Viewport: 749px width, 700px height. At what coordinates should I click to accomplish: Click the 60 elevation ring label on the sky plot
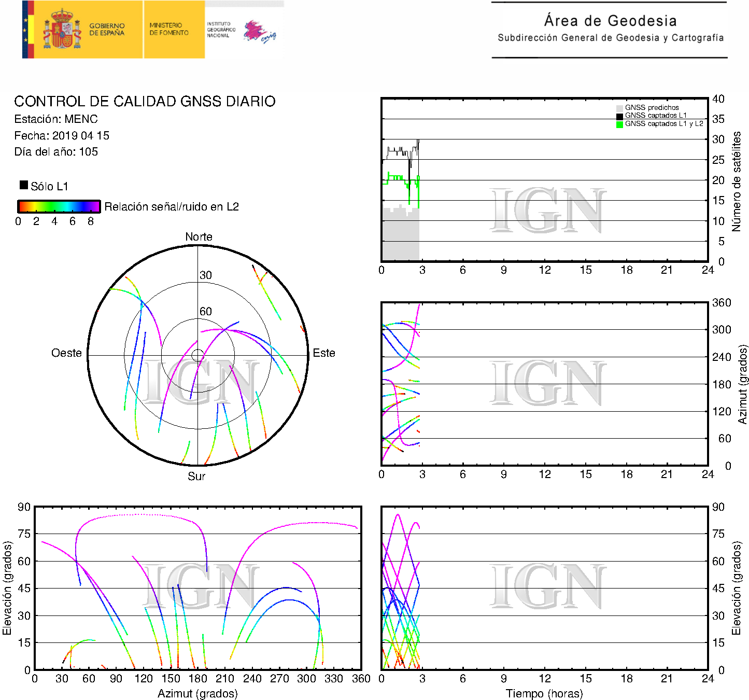[206, 312]
